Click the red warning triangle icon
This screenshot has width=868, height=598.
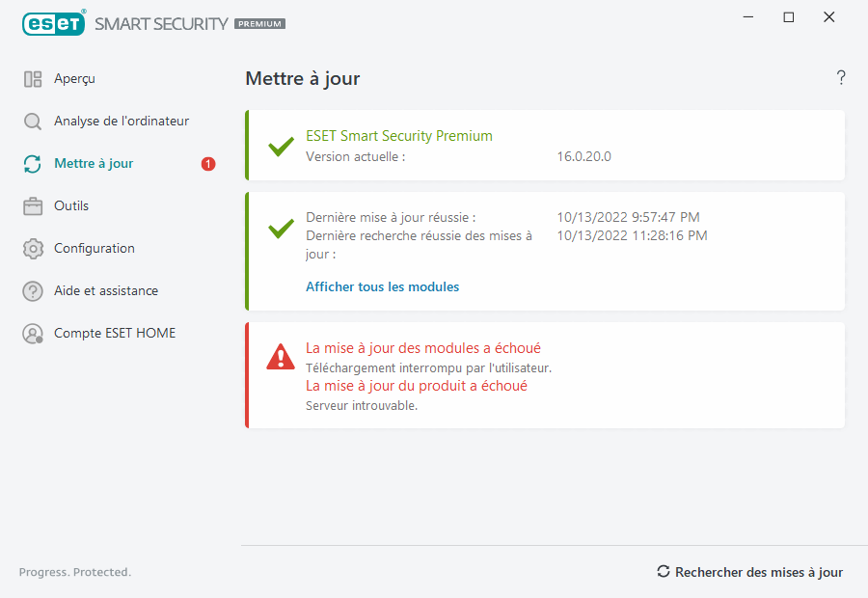point(281,357)
